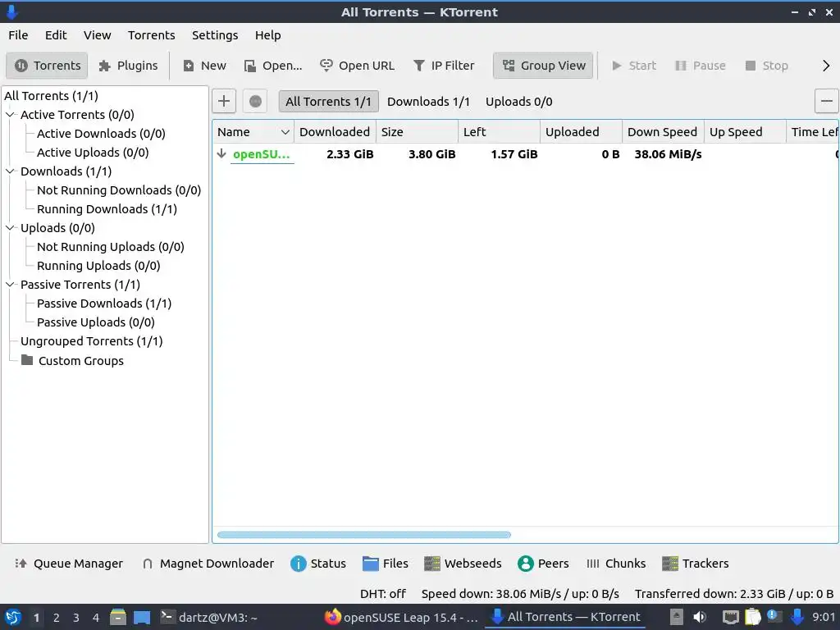Click the horizontal scrollbar of torrent list
840x630 pixels.
pyautogui.click(x=363, y=535)
